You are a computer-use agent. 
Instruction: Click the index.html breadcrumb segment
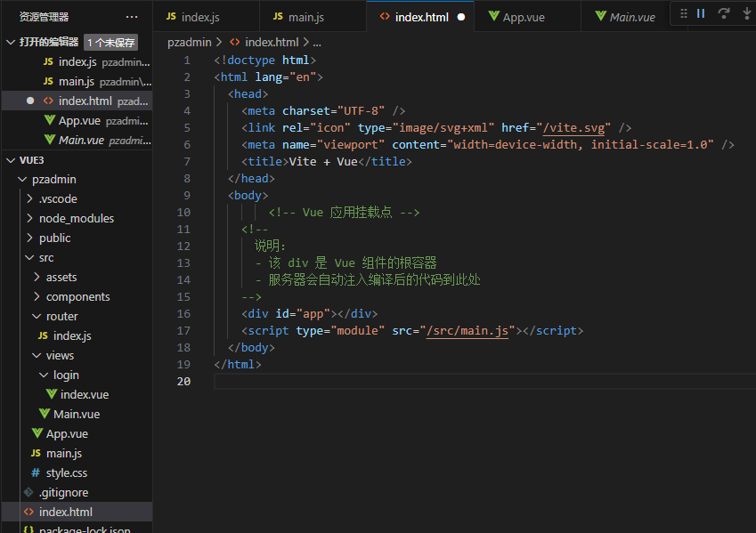(x=272, y=43)
